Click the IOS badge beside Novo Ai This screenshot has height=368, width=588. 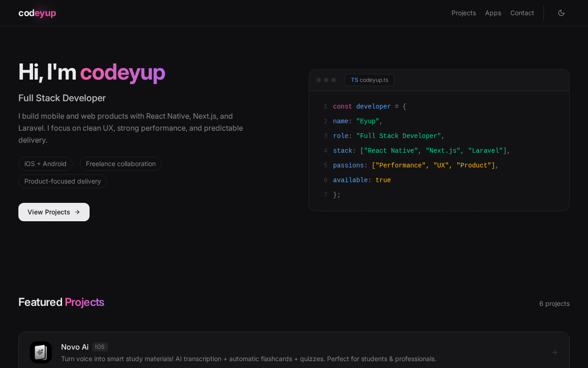pos(100,347)
